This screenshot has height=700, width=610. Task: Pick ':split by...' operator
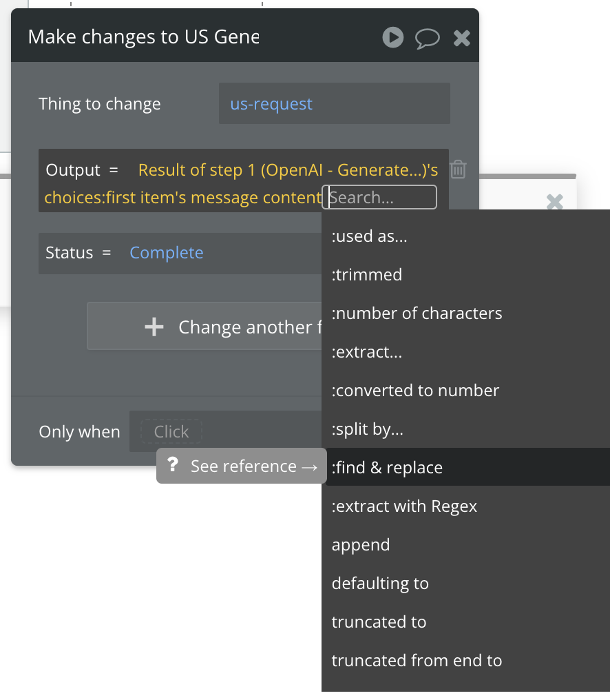click(368, 429)
